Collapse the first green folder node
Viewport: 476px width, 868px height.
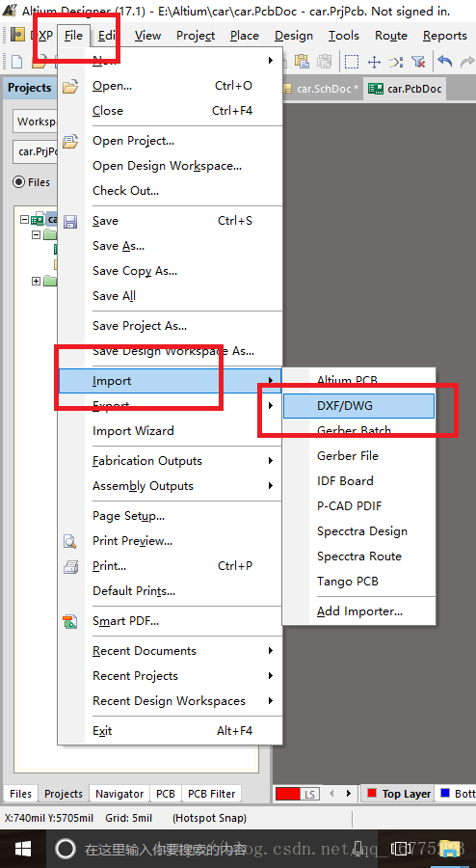tap(36, 234)
